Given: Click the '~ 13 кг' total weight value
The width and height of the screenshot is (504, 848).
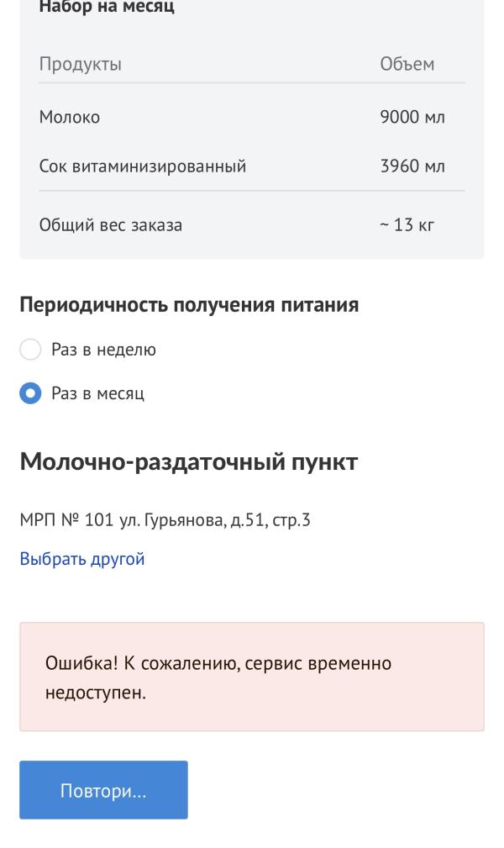Looking at the screenshot, I should (x=407, y=225).
